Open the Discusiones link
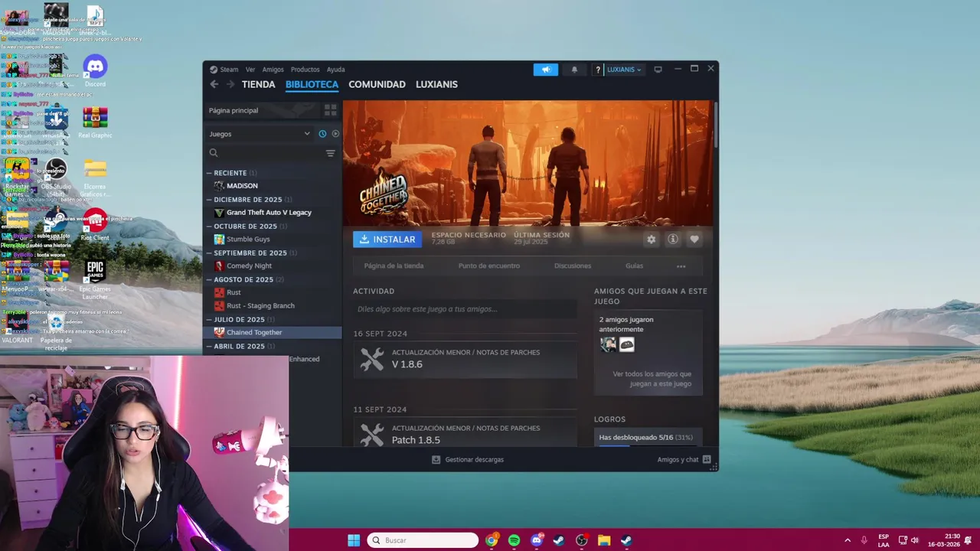 573,266
